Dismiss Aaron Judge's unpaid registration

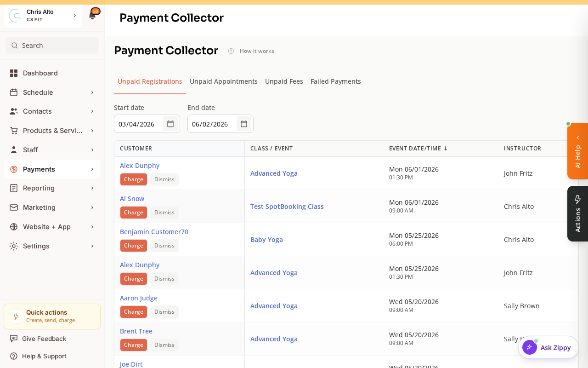point(164,312)
